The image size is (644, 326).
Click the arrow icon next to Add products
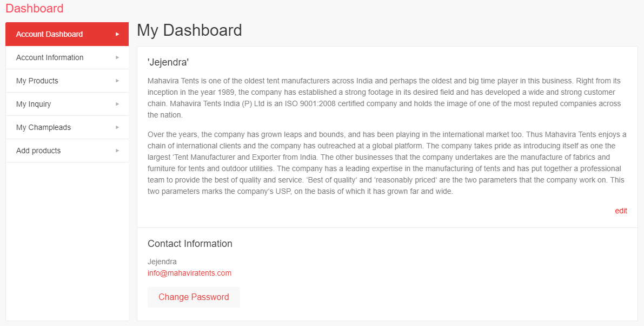coord(117,151)
